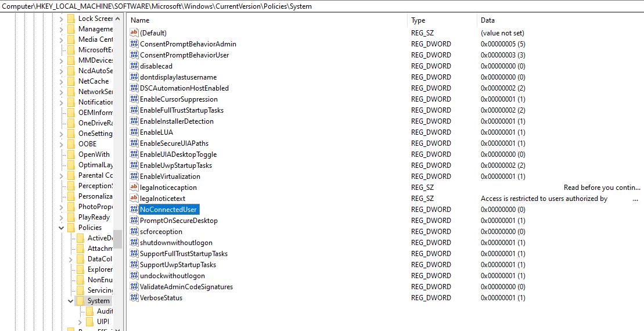Screen dimensions: 644x331
Task: Select the EnableLUA value icon
Action: click(x=134, y=132)
